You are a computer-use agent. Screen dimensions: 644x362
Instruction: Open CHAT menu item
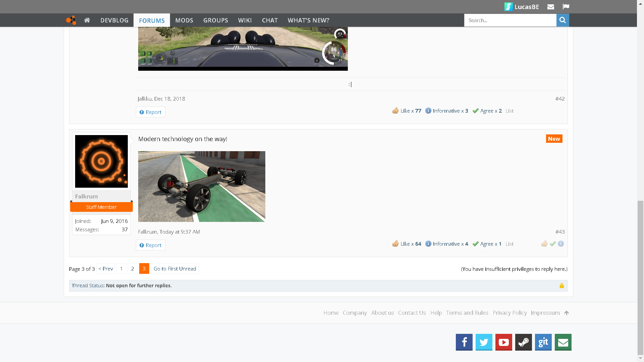tap(270, 20)
